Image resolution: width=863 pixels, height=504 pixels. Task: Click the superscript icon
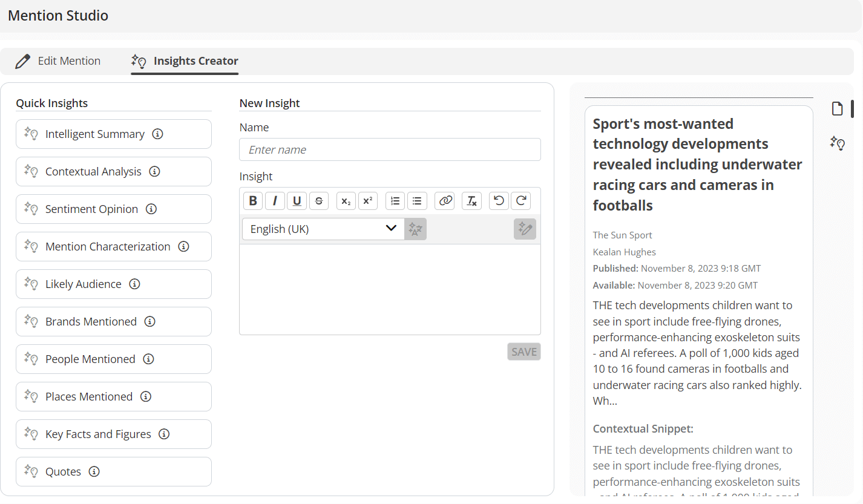click(x=367, y=201)
